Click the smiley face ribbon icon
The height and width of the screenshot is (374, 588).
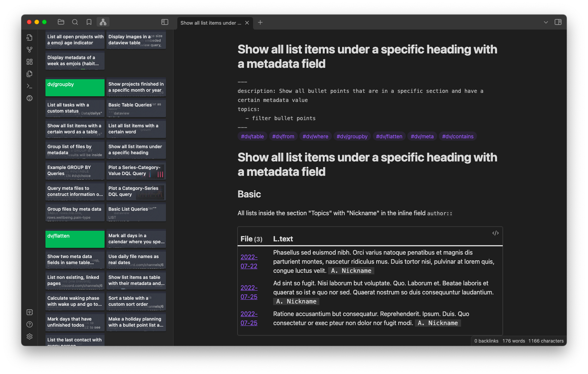pos(30,98)
